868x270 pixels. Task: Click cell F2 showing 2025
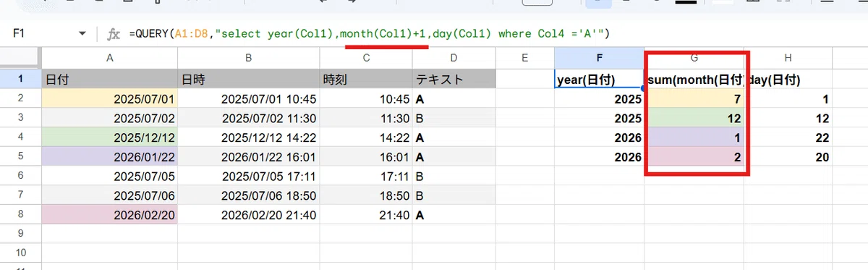click(x=599, y=98)
